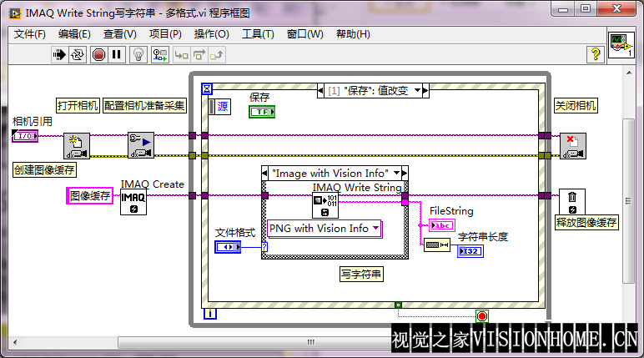Image resolution: width=644 pixels, height=358 pixels.
Task: Select the 图像缓存 string constant
Action: (90, 195)
